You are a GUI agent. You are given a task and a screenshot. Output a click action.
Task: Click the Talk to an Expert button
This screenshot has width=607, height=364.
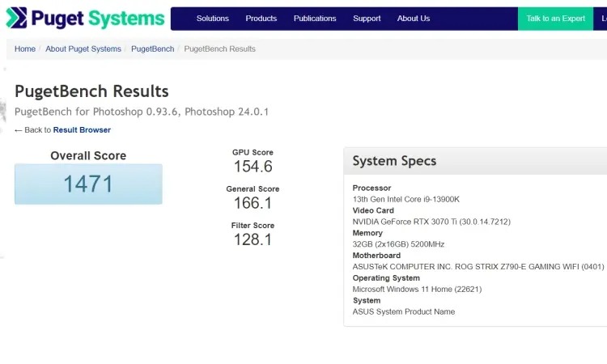(555, 19)
